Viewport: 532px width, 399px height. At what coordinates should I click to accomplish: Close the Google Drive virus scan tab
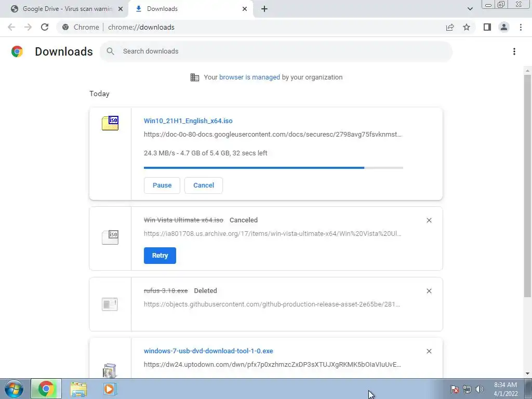pyautogui.click(x=121, y=9)
